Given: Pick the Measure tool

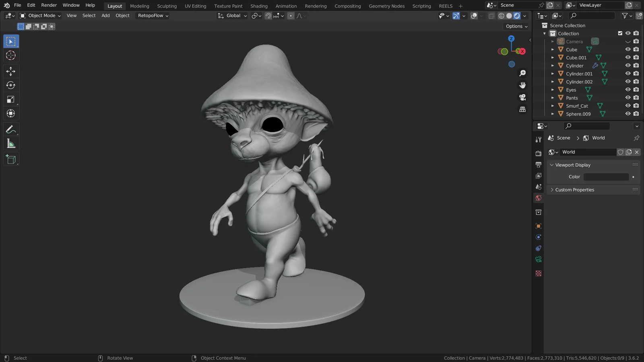Looking at the screenshot, I should [11, 144].
